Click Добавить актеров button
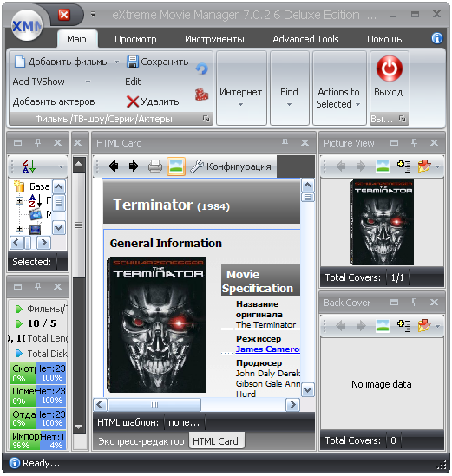452x476 pixels. 54,101
